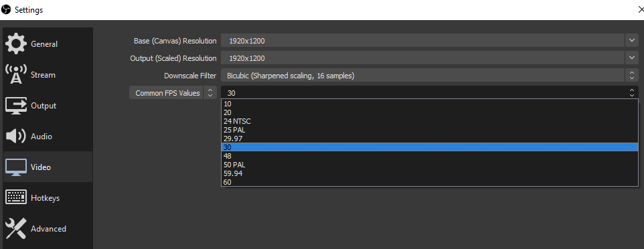Select 24 NTSC in the FPS list
Viewport: 644px width, 249px height.
click(x=430, y=121)
